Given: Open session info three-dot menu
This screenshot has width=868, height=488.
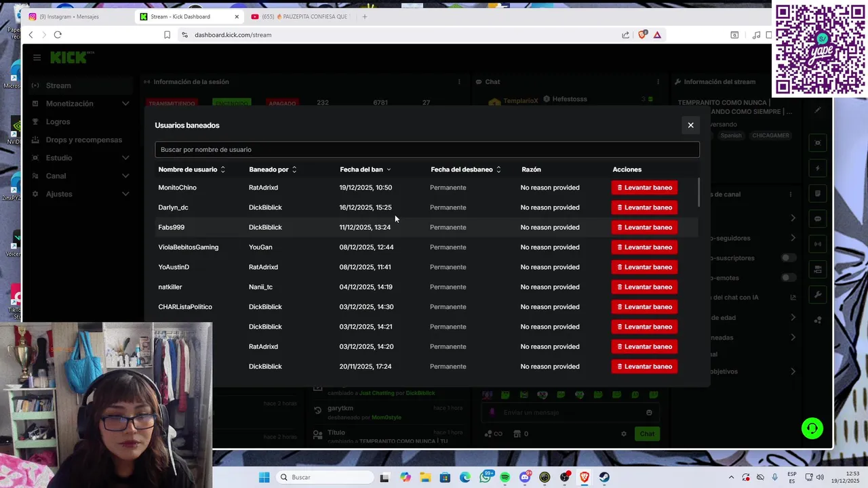Looking at the screenshot, I should [x=460, y=82].
